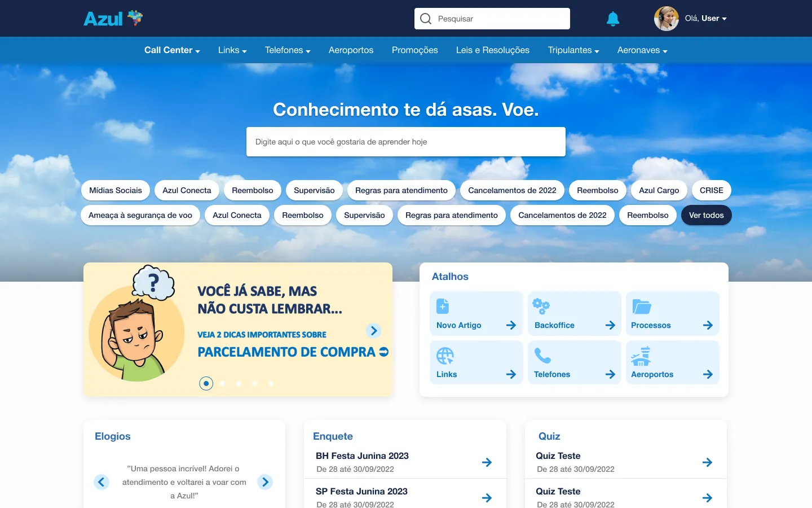Click the Pesquisar search field

pyautogui.click(x=492, y=19)
